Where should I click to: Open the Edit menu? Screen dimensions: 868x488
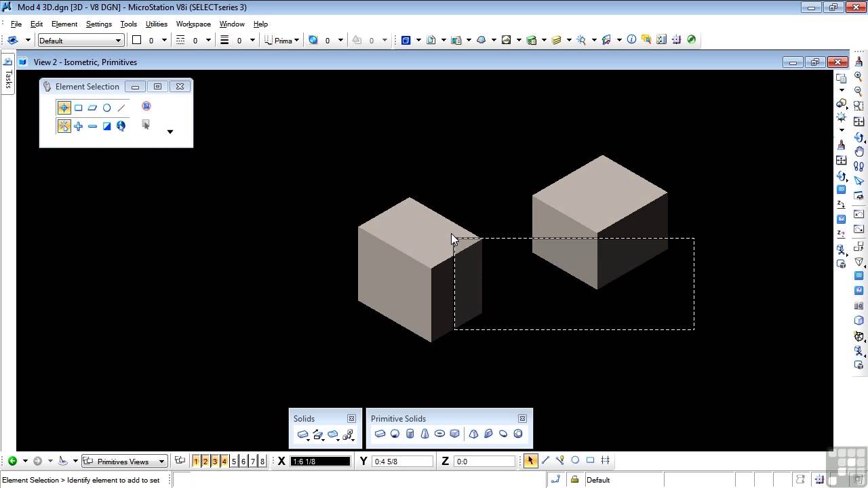tap(37, 24)
